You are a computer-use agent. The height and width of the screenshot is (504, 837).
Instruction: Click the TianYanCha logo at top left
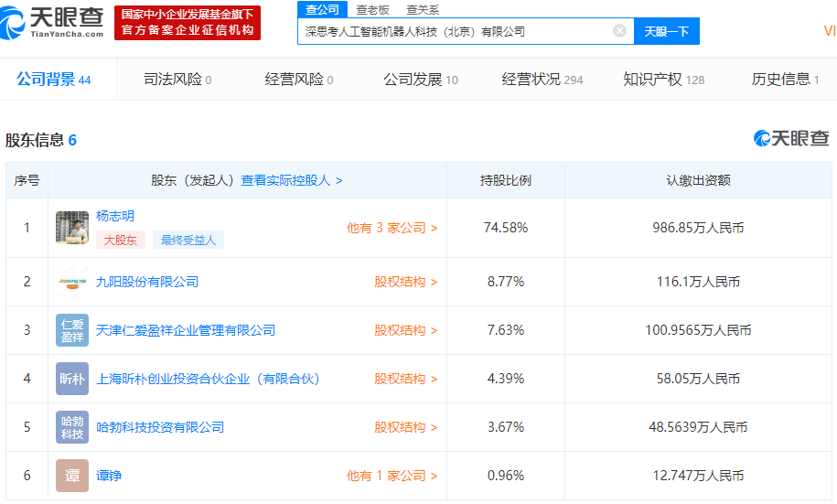point(55,23)
